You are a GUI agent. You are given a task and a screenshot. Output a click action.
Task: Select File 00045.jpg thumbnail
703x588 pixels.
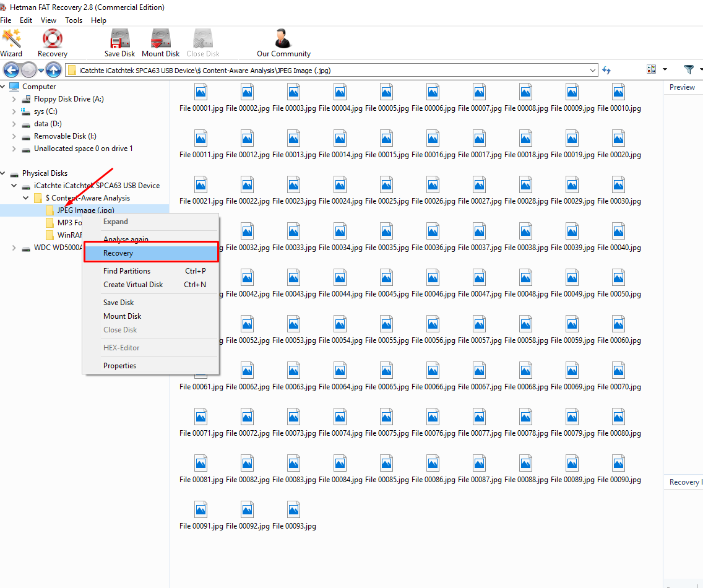(x=387, y=283)
